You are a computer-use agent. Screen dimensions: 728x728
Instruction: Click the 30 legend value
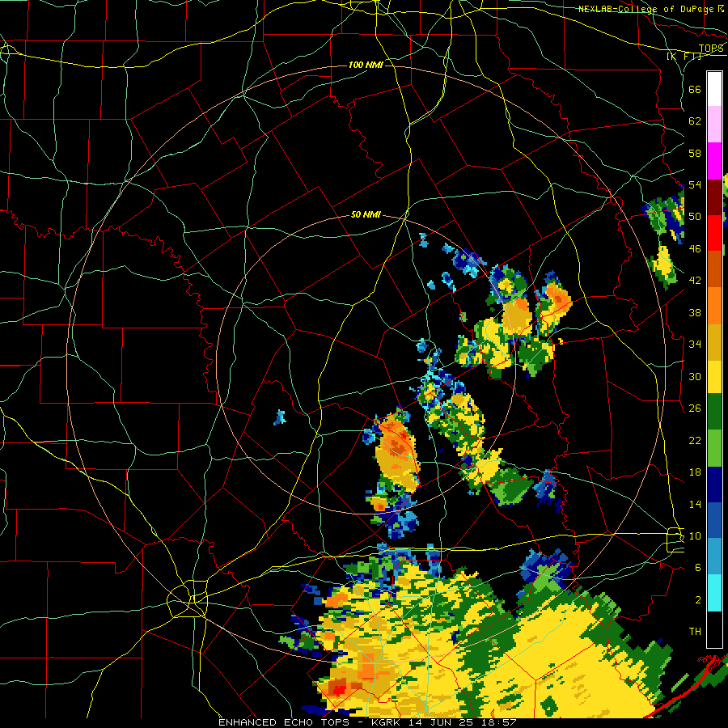tap(695, 376)
